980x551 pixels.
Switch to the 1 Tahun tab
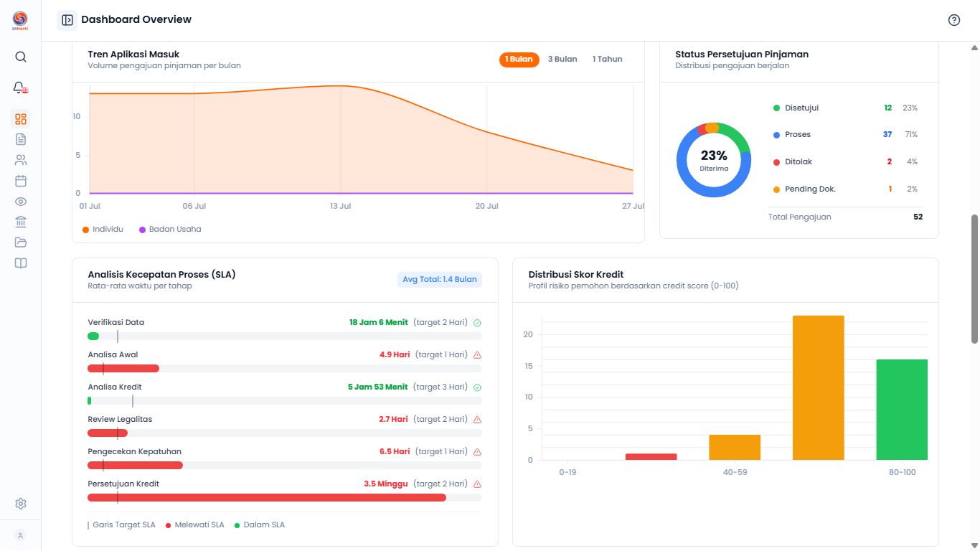pyautogui.click(x=608, y=60)
